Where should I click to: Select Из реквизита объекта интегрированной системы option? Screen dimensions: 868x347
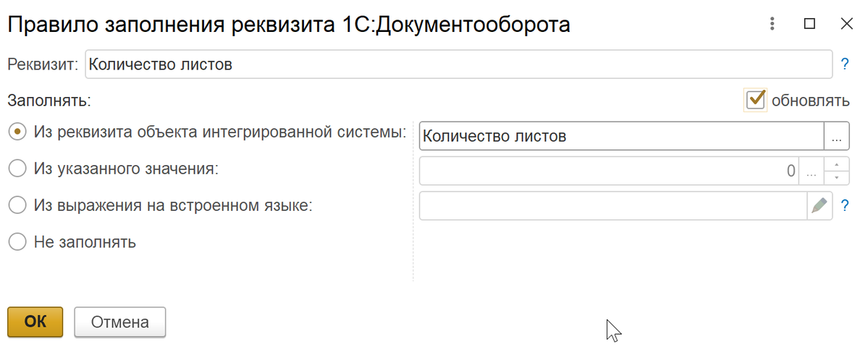[17, 132]
